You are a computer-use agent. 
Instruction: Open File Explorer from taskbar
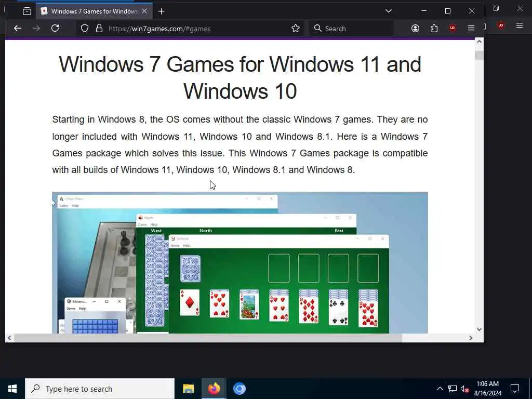coord(188,389)
